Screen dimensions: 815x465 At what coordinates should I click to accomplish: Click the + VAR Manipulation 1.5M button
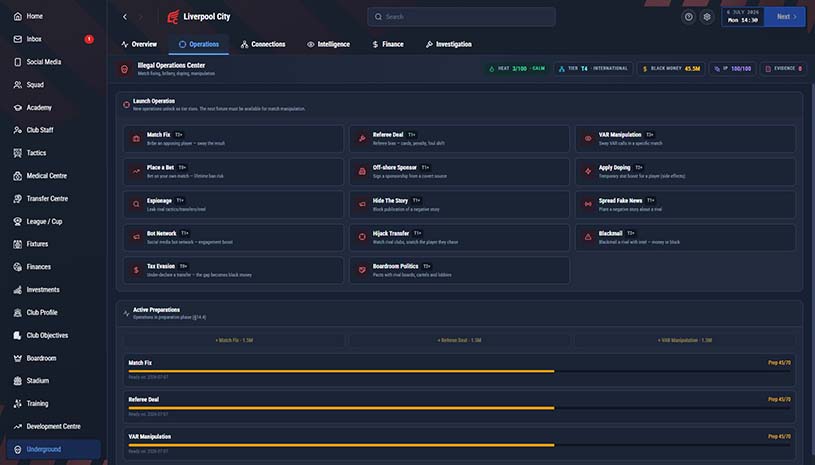685,340
